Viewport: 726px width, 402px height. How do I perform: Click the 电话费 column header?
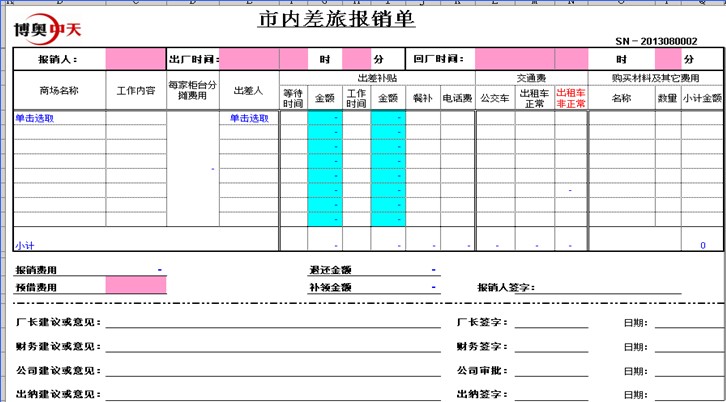click(x=456, y=98)
